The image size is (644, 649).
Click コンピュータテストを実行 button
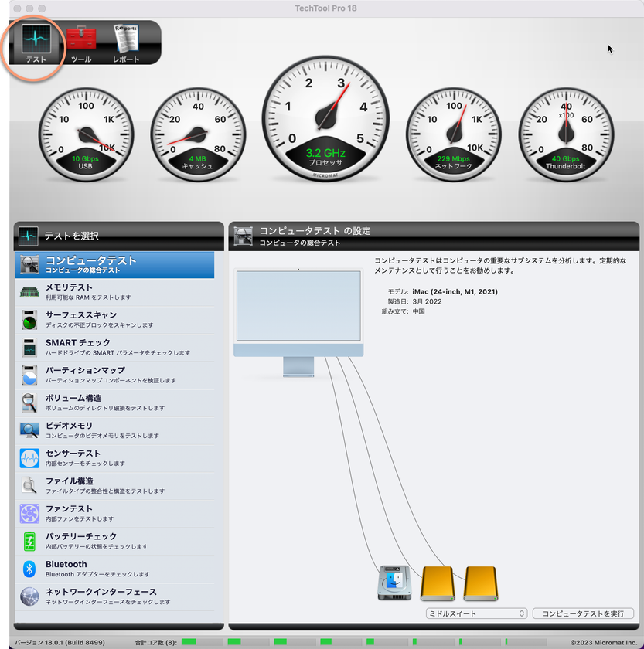(583, 613)
